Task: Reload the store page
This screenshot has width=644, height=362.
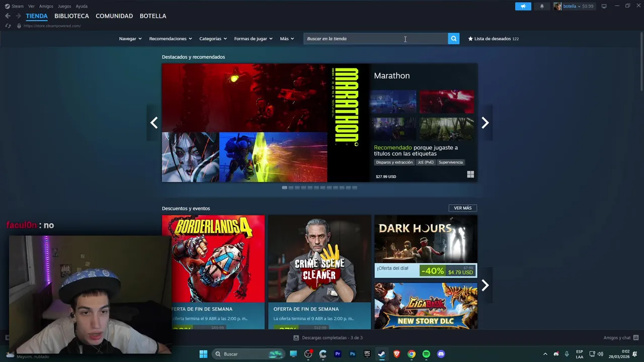Action: point(8,26)
